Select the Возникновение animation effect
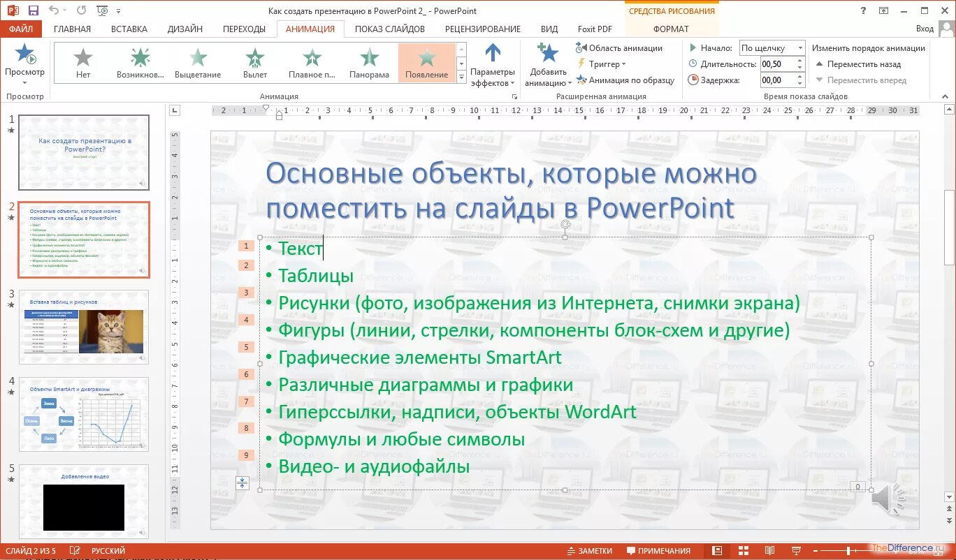 [140, 63]
